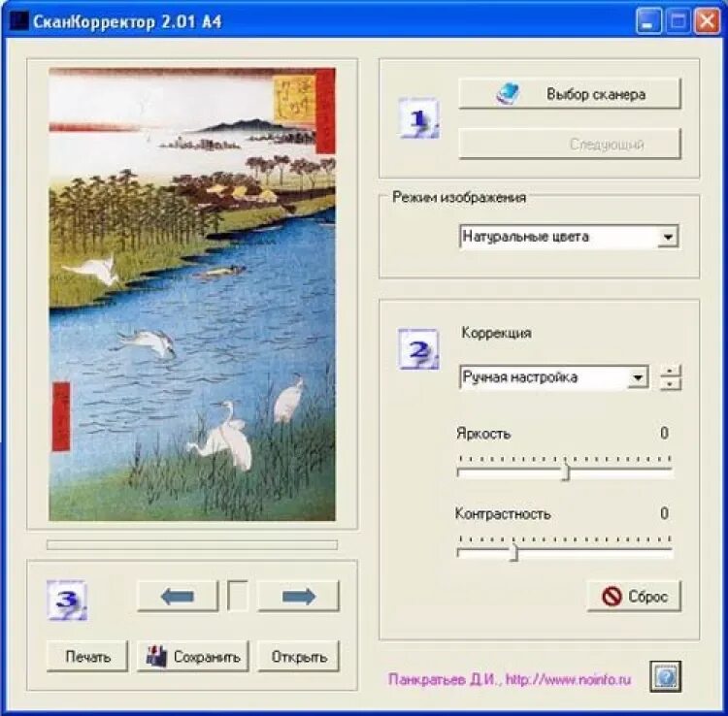Click the page number field between arrows
Viewport: 728px width, 716px height.
pyautogui.click(x=237, y=596)
